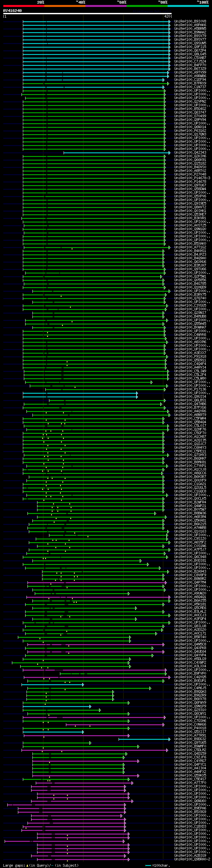212x868 pixels.
Task: Select the UniRef100_C4QYQ5 label
Action: 190,677
